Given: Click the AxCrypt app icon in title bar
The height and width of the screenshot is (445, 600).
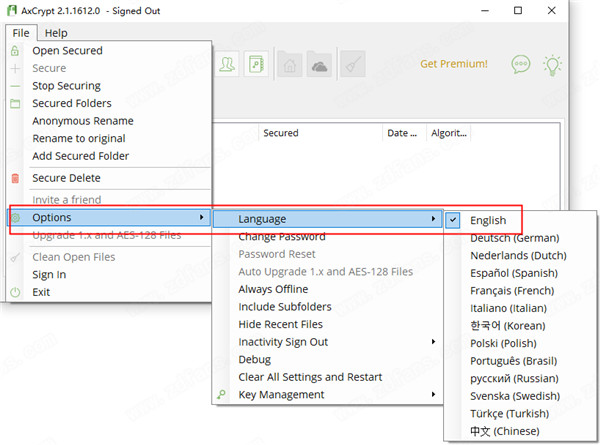Looking at the screenshot, I should [12, 10].
